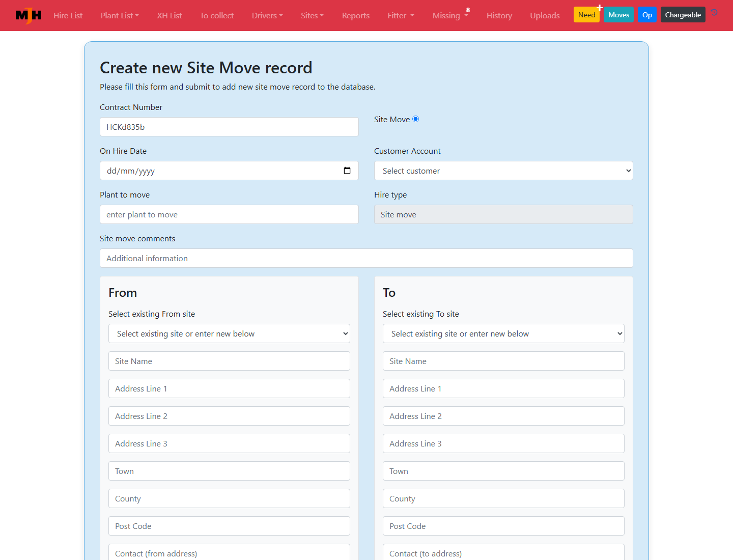This screenshot has height=560, width=733.
Task: Expand the Select existing From site dropdown
Action: (229, 333)
